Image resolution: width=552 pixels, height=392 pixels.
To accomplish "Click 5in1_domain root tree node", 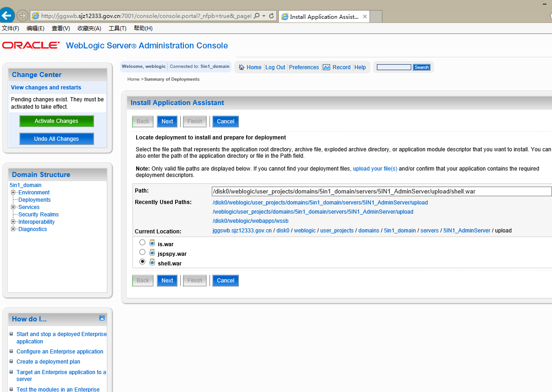I will 25,185.
